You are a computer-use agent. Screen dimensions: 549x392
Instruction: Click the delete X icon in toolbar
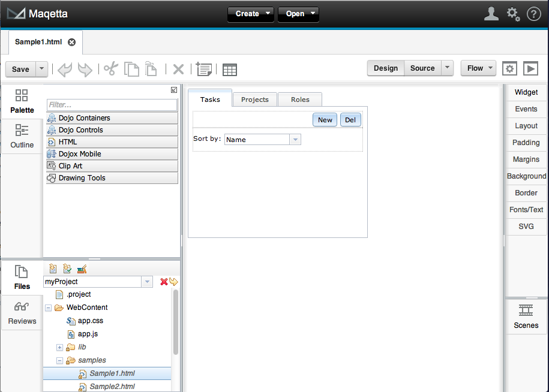pos(178,69)
